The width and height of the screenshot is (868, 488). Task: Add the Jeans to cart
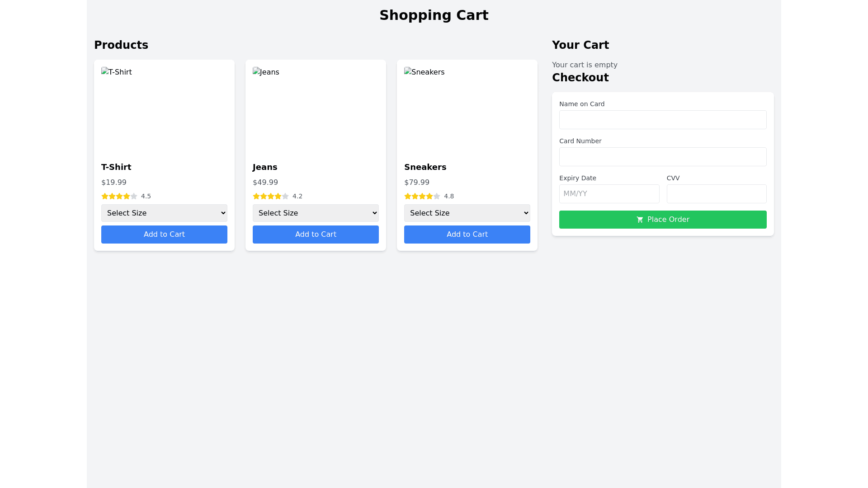coord(316,235)
